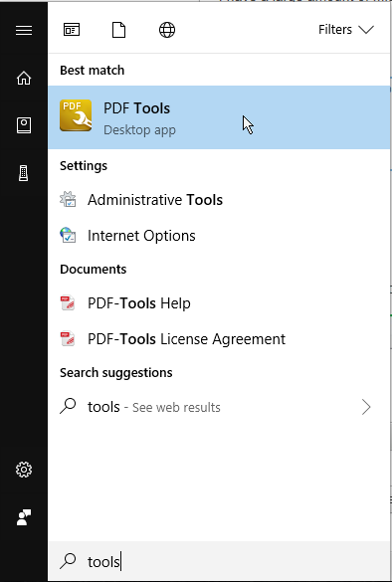The image size is (392, 582).
Task: Click the PDF Tools app icon
Action: tap(76, 115)
